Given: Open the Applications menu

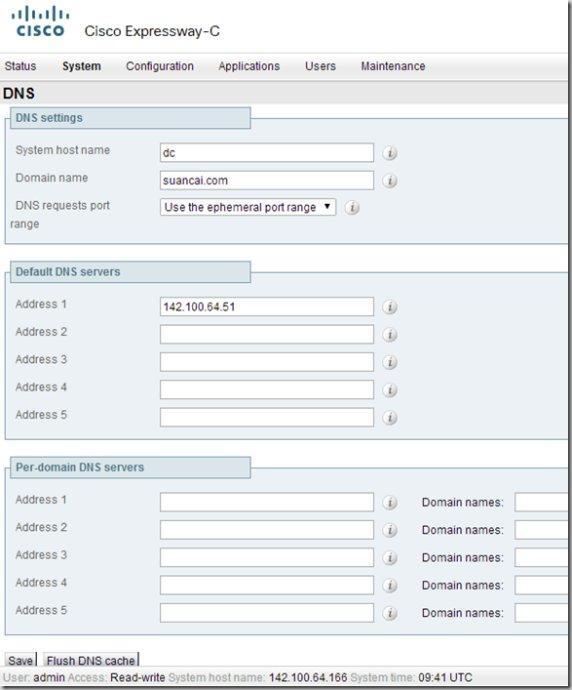Looking at the screenshot, I should [249, 66].
